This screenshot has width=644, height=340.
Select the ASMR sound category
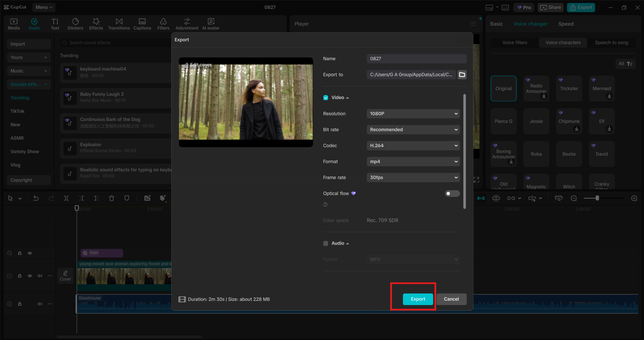17,138
